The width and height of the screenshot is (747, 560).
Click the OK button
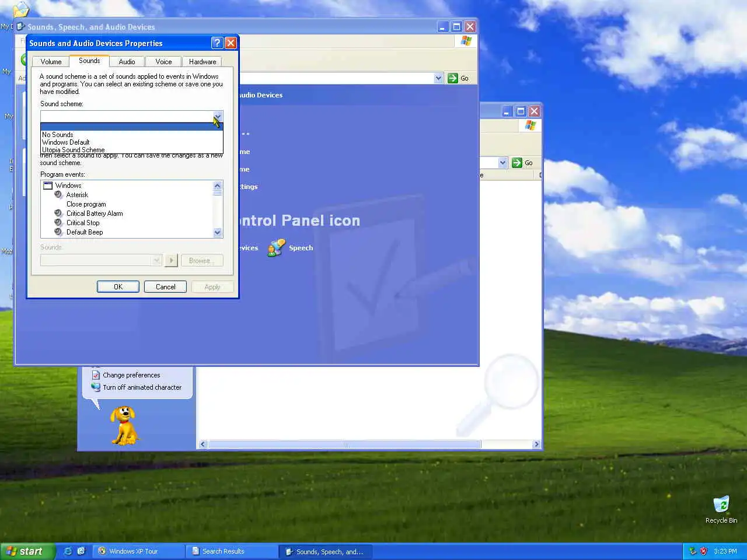pyautogui.click(x=118, y=286)
